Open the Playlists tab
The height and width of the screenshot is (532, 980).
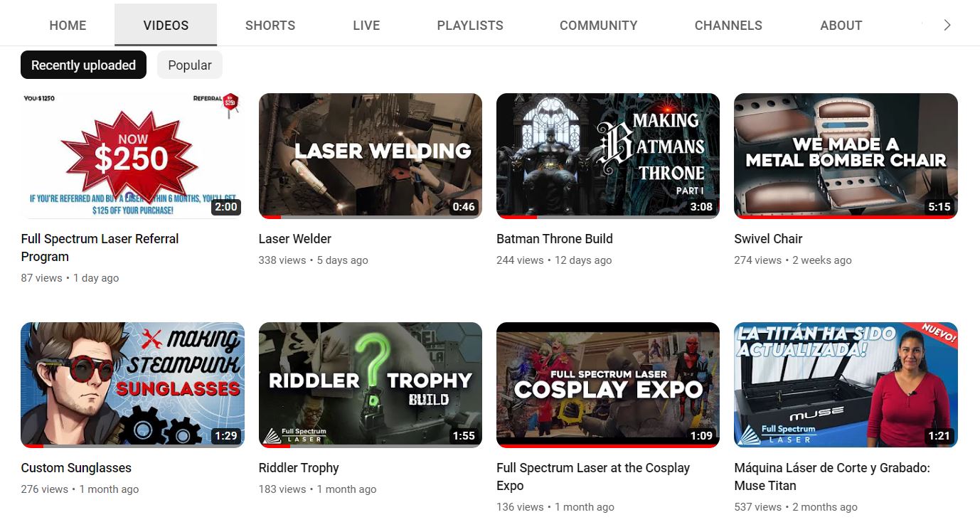point(469,26)
